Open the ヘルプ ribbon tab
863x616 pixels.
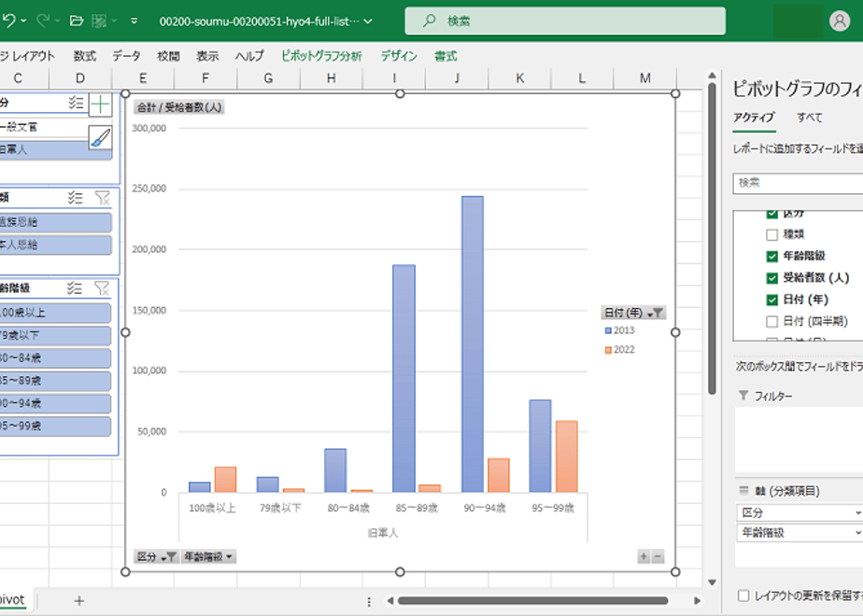[x=249, y=56]
